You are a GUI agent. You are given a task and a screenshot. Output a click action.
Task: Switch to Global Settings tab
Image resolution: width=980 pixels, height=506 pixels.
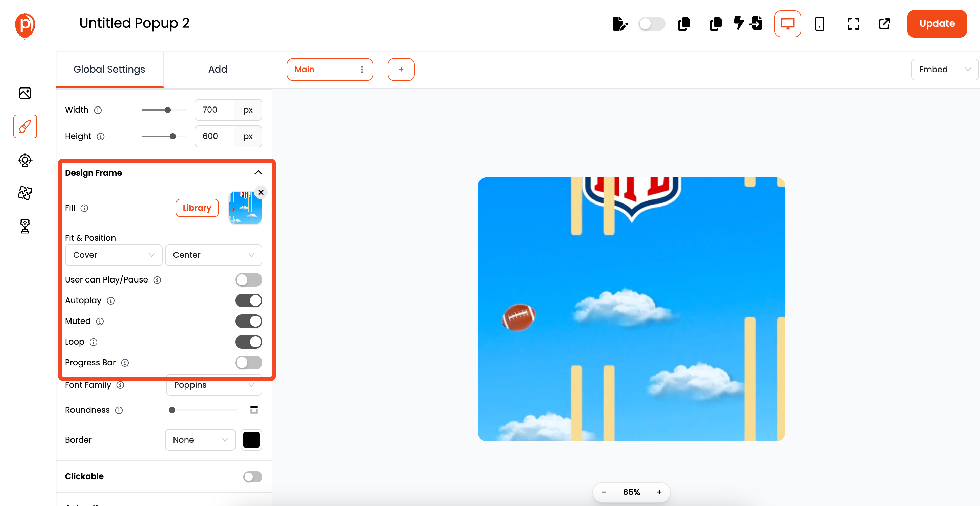[x=109, y=69]
